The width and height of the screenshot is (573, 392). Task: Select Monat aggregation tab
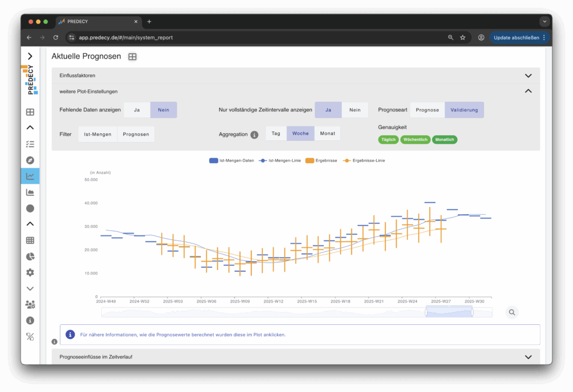327,134
